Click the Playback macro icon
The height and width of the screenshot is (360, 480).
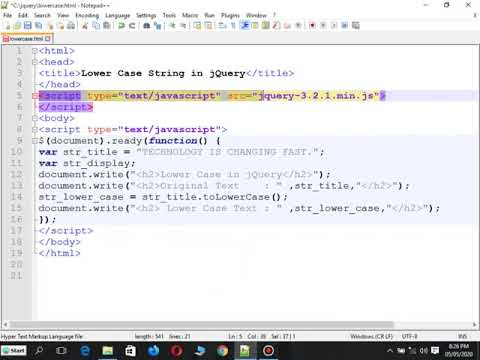(x=334, y=26)
